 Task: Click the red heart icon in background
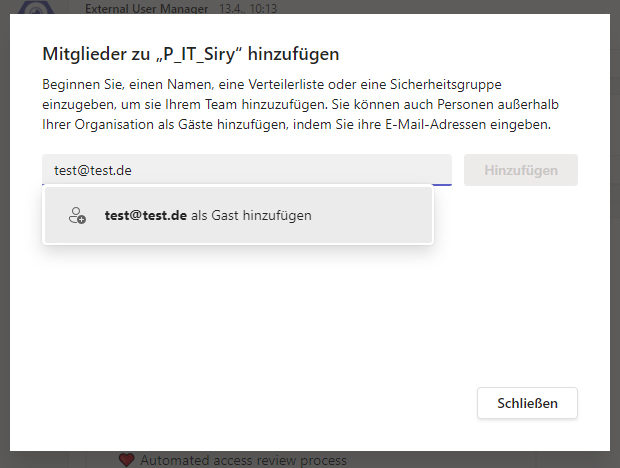click(x=127, y=460)
